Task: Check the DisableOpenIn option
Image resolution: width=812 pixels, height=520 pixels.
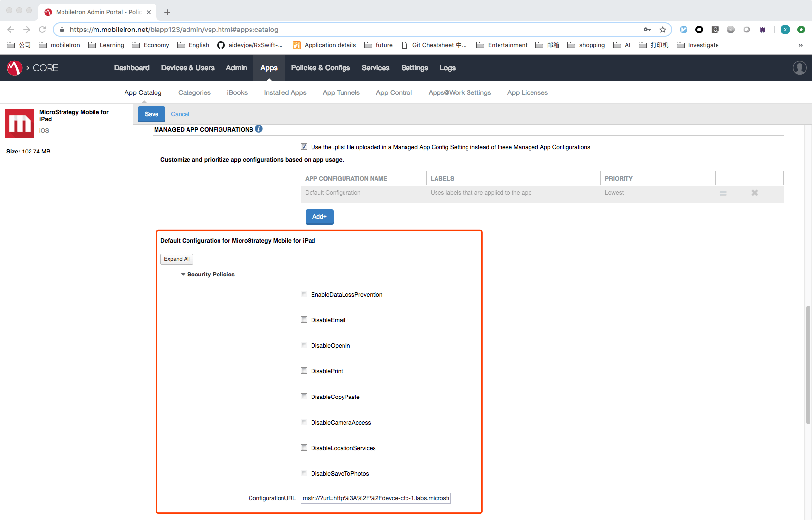Action: [x=304, y=345]
